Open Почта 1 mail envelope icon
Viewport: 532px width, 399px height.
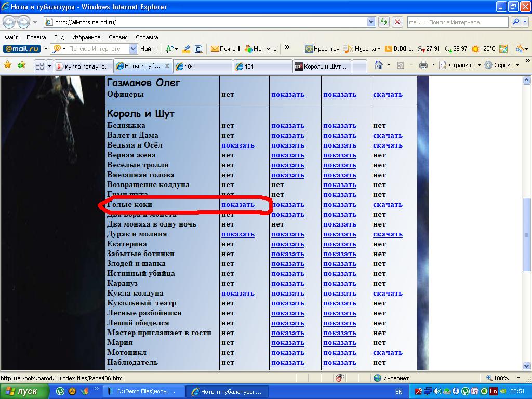(225, 49)
